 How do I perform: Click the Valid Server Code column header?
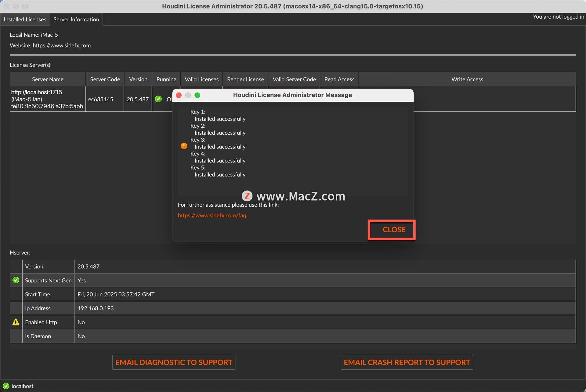pos(294,79)
